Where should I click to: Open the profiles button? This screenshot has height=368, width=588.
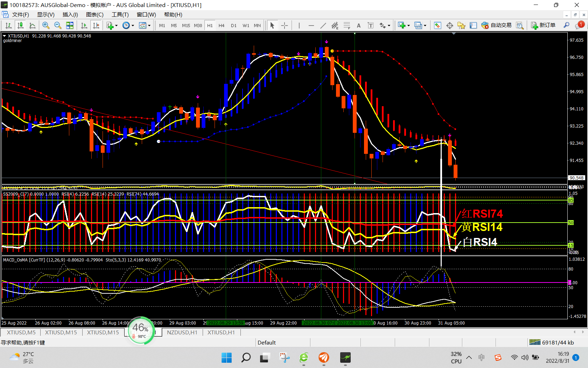pyautogui.click(x=418, y=25)
